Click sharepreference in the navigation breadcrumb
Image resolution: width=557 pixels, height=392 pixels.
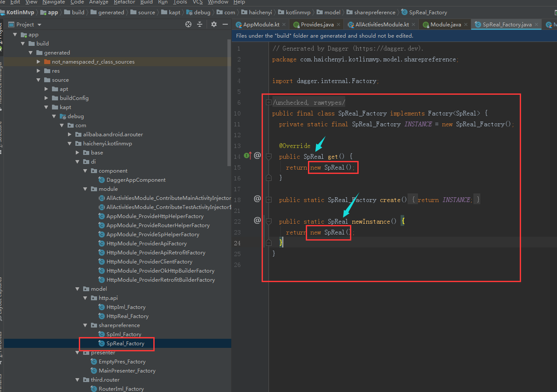375,13
